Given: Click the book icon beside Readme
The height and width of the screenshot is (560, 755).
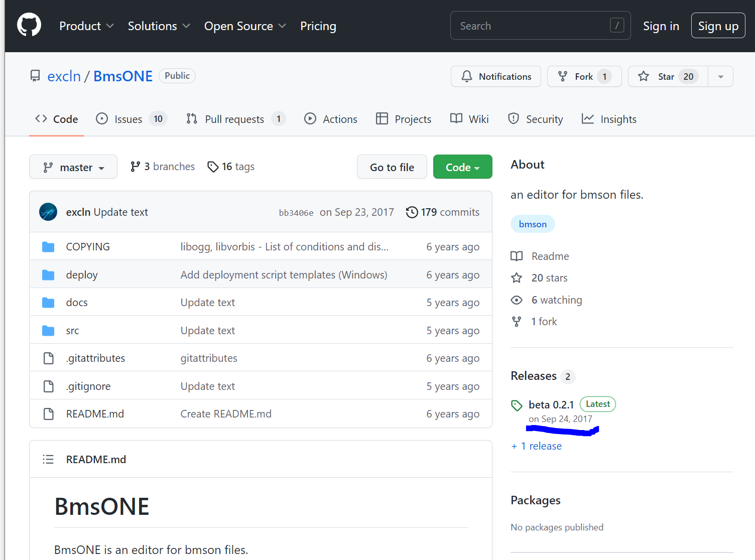Looking at the screenshot, I should click(x=517, y=256).
